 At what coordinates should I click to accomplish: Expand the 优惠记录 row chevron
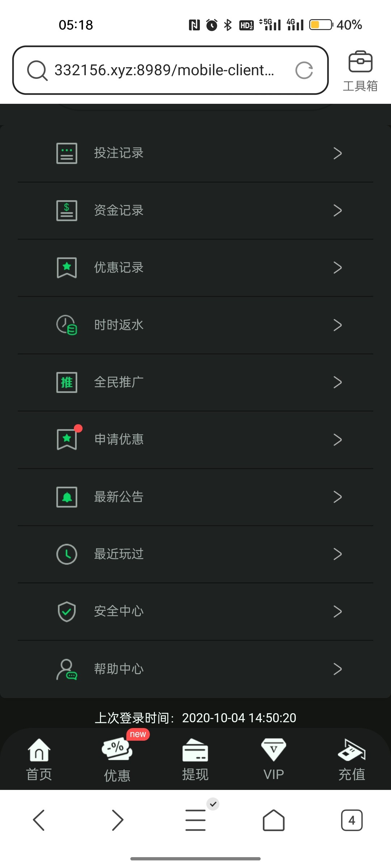337,268
